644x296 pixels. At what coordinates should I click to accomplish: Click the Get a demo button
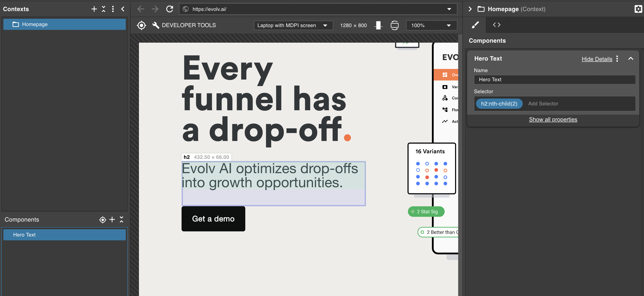[x=213, y=219]
